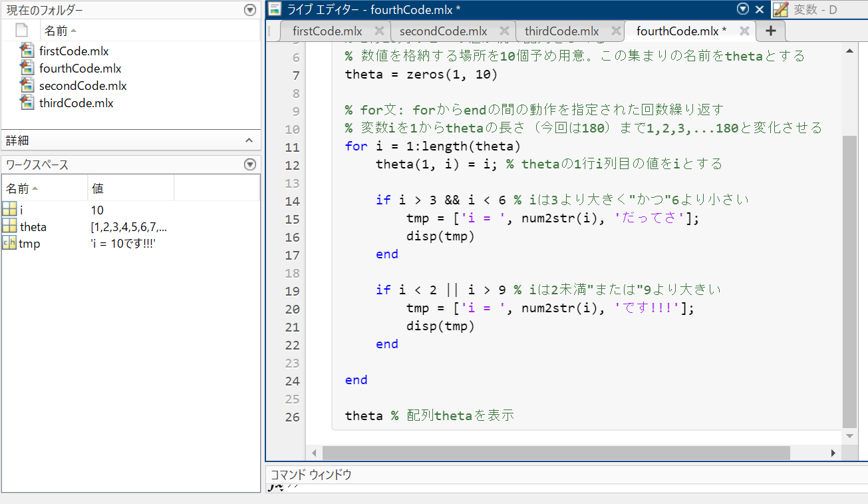The image size is (868, 504).
Task: Click the theta value [1,2,3,4,5,6,7,...
Action: pos(128,227)
